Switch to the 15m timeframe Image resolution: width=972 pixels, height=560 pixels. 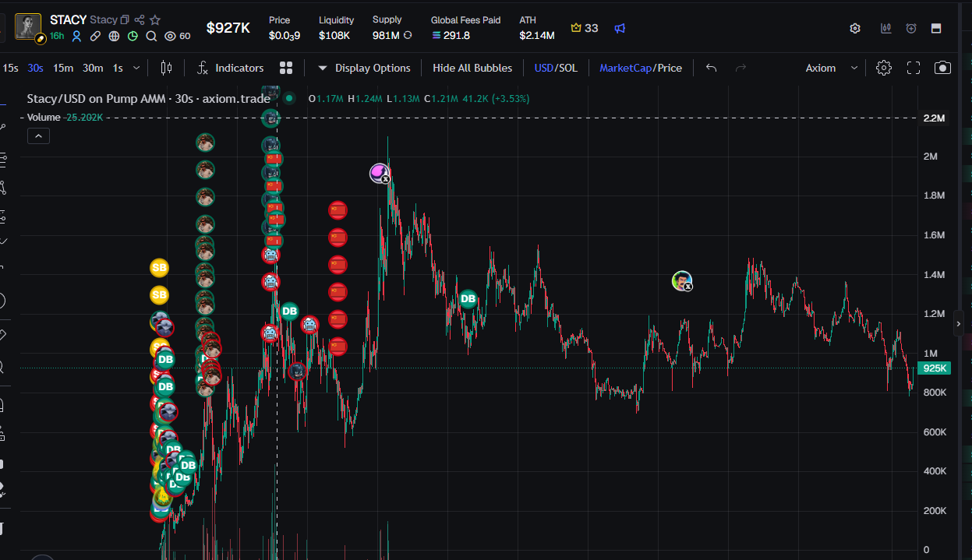pos(63,68)
